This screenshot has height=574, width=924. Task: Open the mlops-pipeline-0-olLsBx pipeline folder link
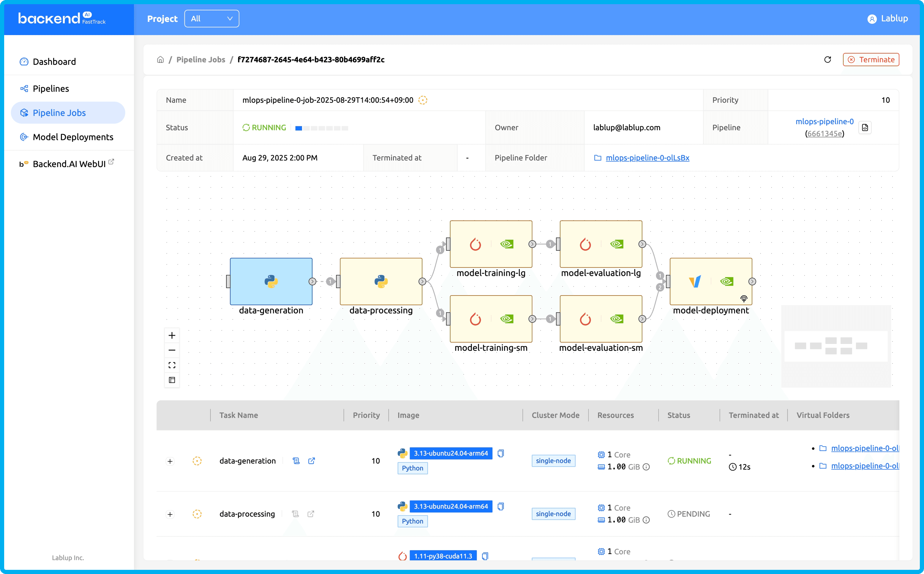647,158
